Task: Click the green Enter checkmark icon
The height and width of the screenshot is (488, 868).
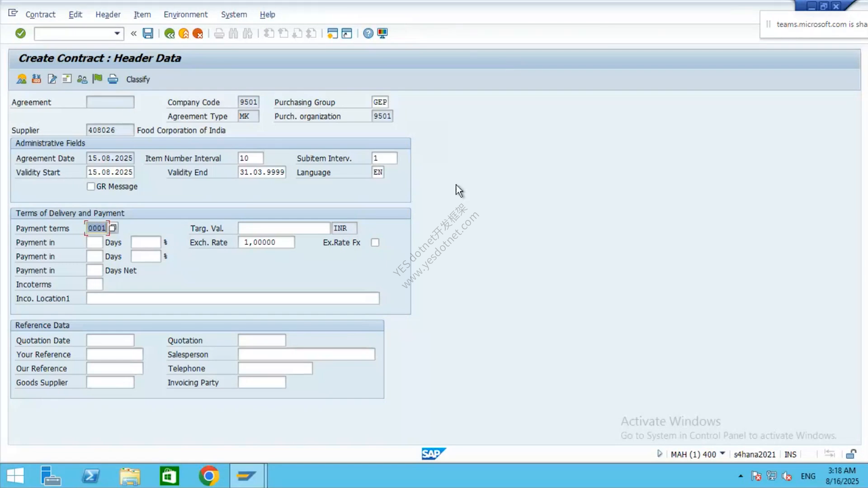Action: pyautogui.click(x=20, y=33)
